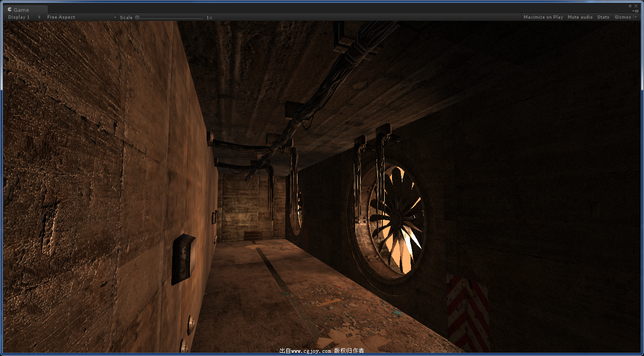
Task: Open the Gizmos dropdown arrow
Action: pyautogui.click(x=635, y=17)
